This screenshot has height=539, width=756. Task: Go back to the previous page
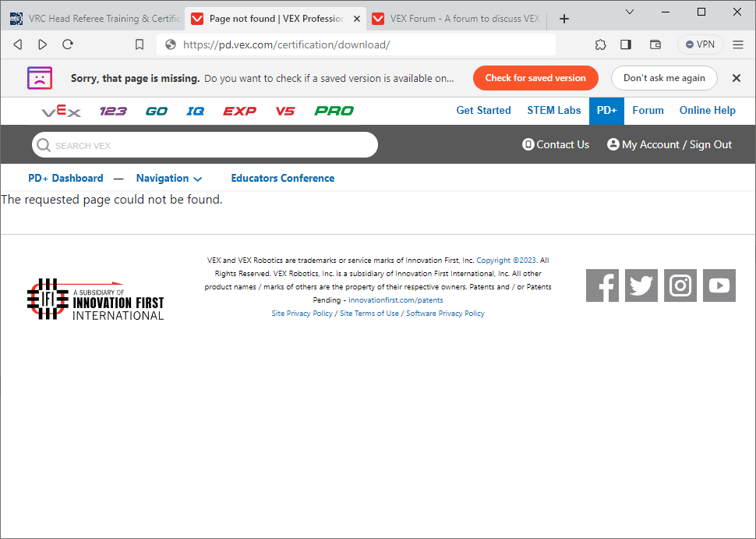pos(18,45)
